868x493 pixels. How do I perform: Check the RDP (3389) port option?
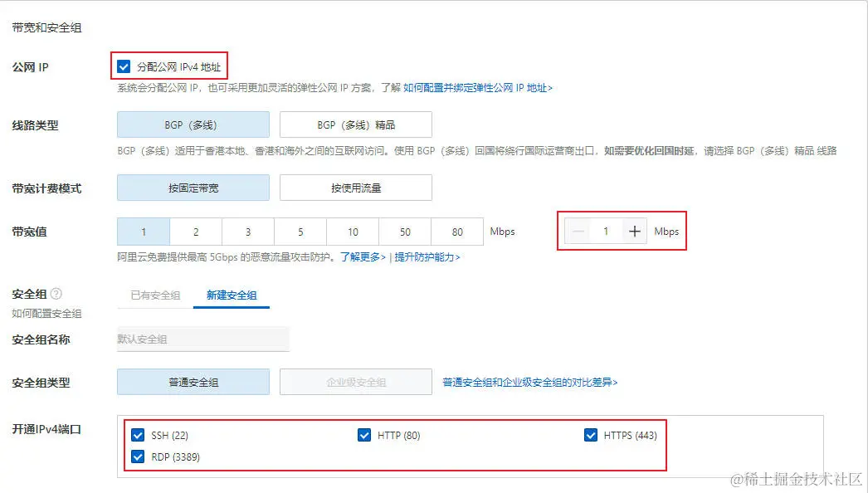coord(138,456)
